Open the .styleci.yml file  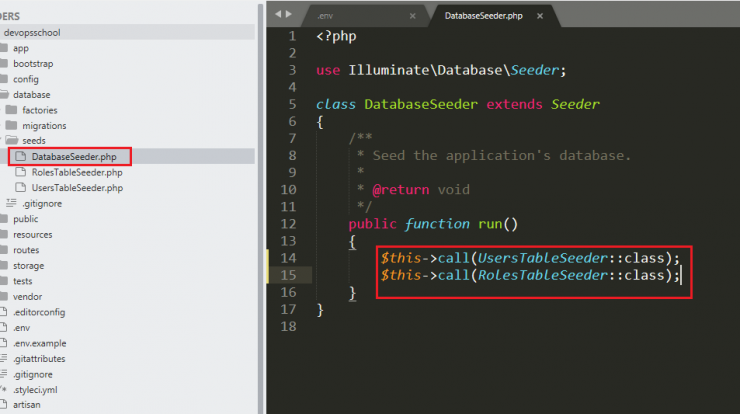pos(35,390)
